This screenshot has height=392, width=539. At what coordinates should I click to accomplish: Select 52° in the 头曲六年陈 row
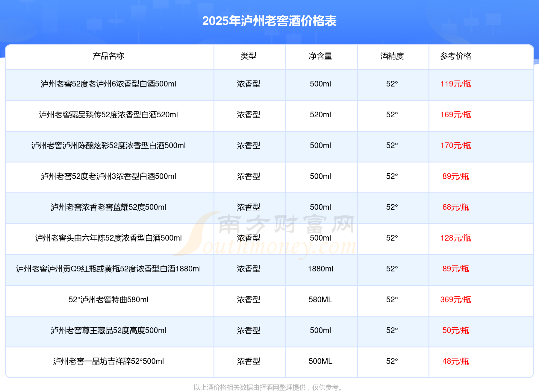tap(392, 238)
